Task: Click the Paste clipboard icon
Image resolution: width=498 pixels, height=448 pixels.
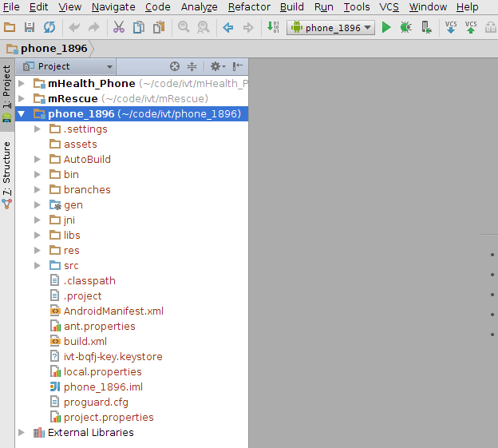Action: pyautogui.click(x=159, y=28)
